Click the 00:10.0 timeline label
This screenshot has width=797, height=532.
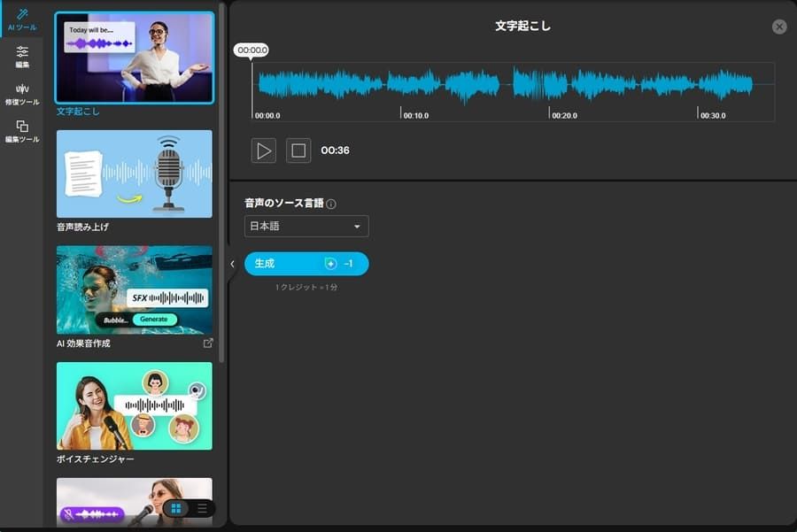pos(416,115)
